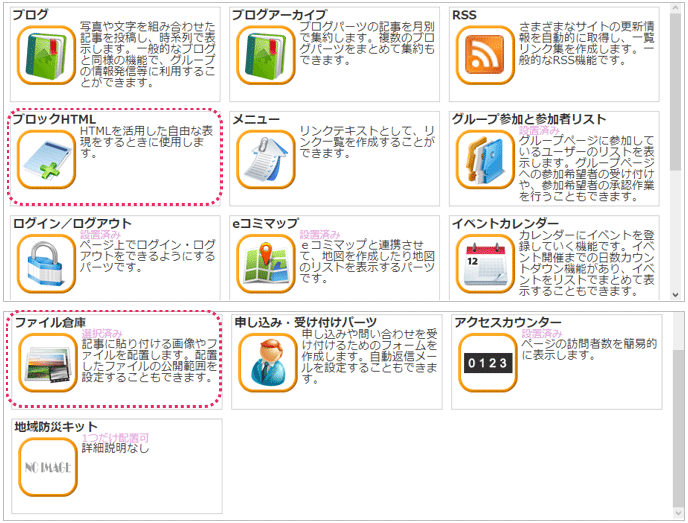The height and width of the screenshot is (523, 688).
Task: Select the Menu document icon
Action: 266,160
